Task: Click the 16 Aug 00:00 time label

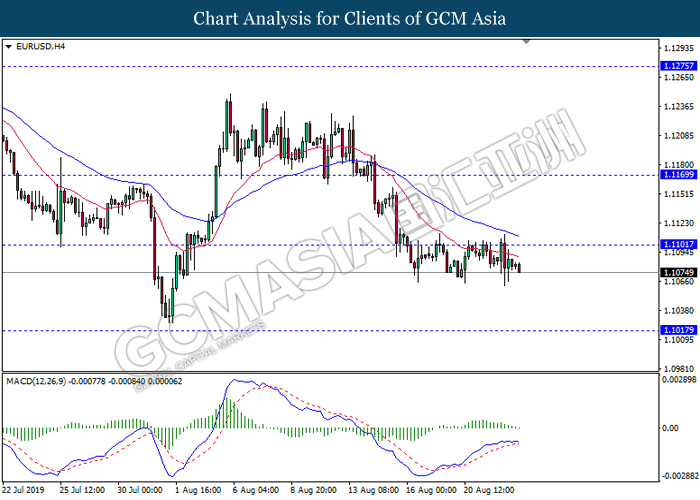Action: tap(431, 490)
